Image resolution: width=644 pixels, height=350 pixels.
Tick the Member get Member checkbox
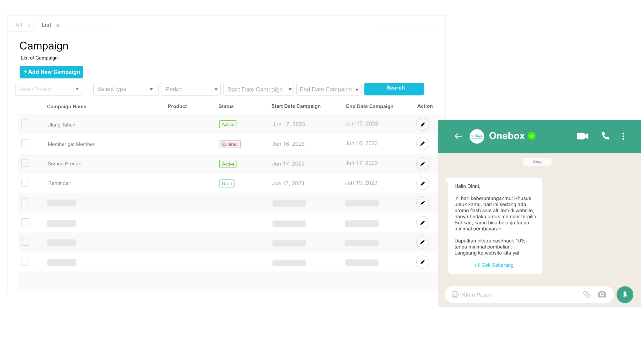25,143
